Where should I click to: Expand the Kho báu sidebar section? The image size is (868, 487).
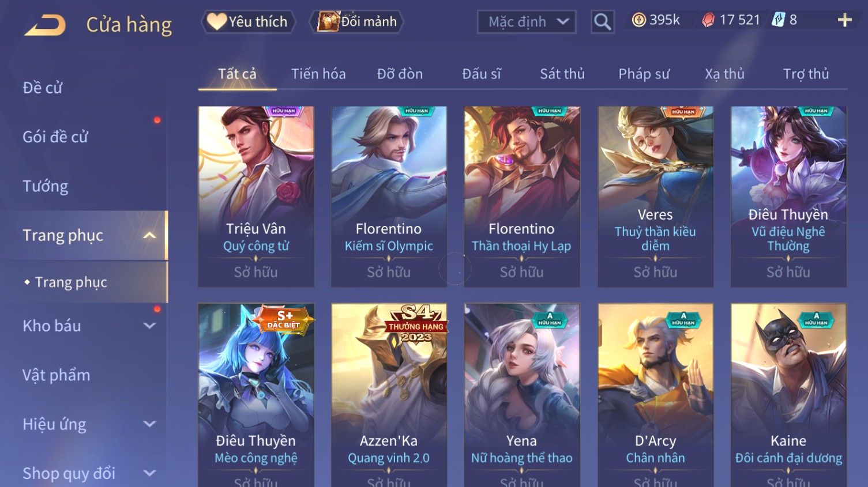pyautogui.click(x=149, y=326)
